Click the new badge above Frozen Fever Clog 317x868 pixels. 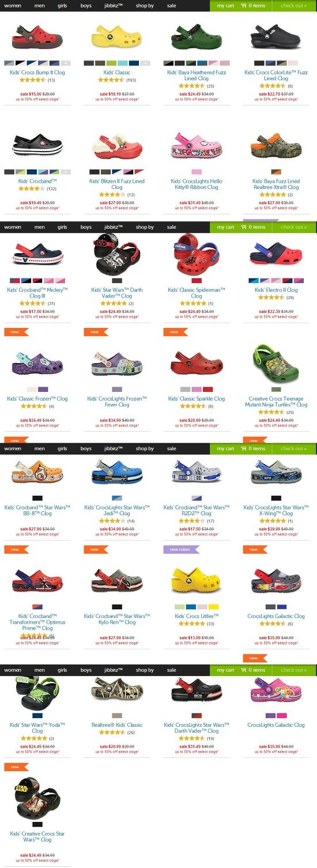[96, 332]
